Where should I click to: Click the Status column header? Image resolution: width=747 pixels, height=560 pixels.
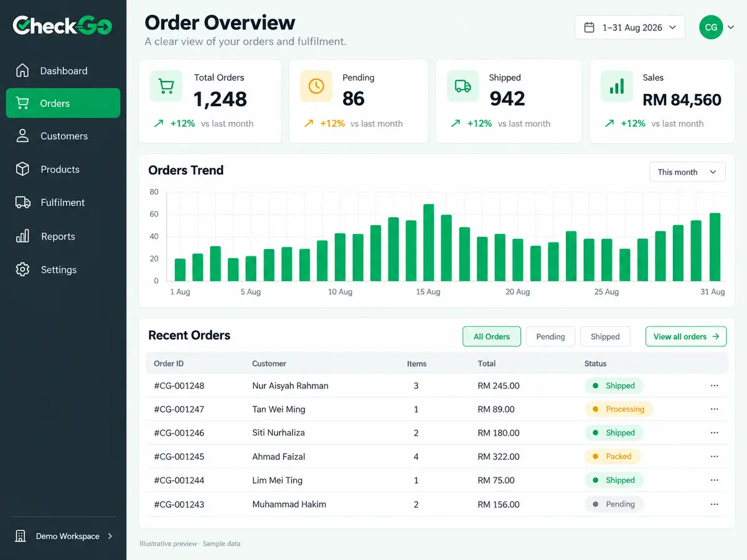click(x=595, y=363)
